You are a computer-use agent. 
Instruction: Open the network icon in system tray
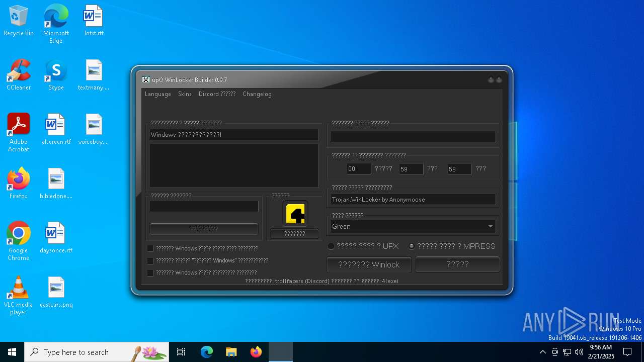(x=567, y=352)
